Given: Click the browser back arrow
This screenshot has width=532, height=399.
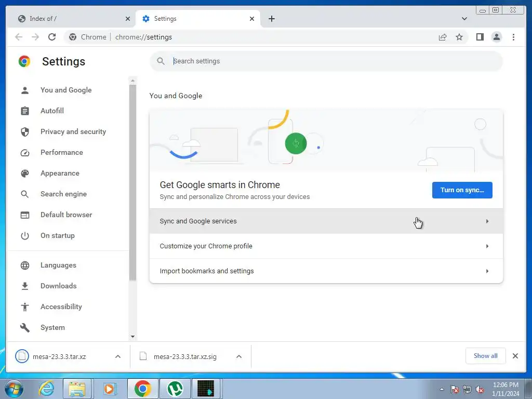Looking at the screenshot, I should 19,37.
